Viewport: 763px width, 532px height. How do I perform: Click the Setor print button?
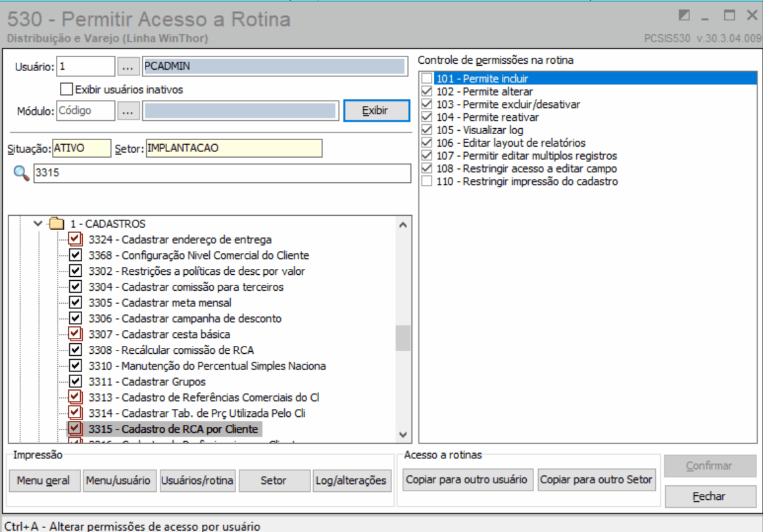click(x=274, y=481)
